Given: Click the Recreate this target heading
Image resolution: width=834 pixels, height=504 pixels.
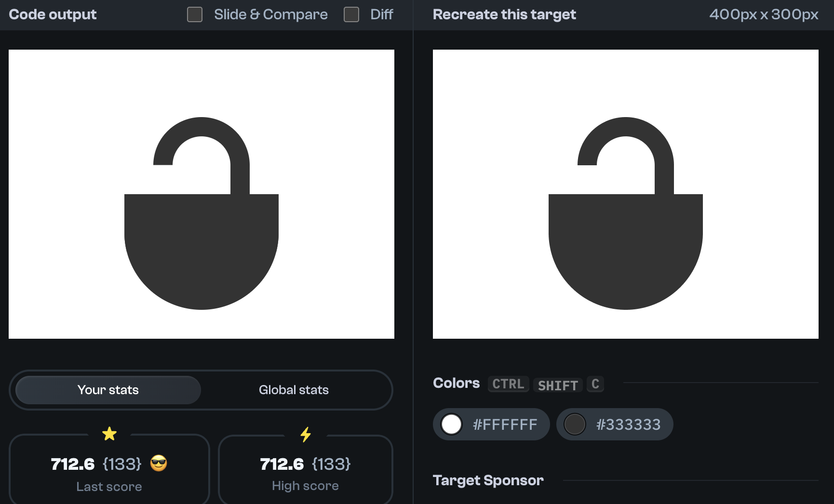Looking at the screenshot, I should click(504, 14).
